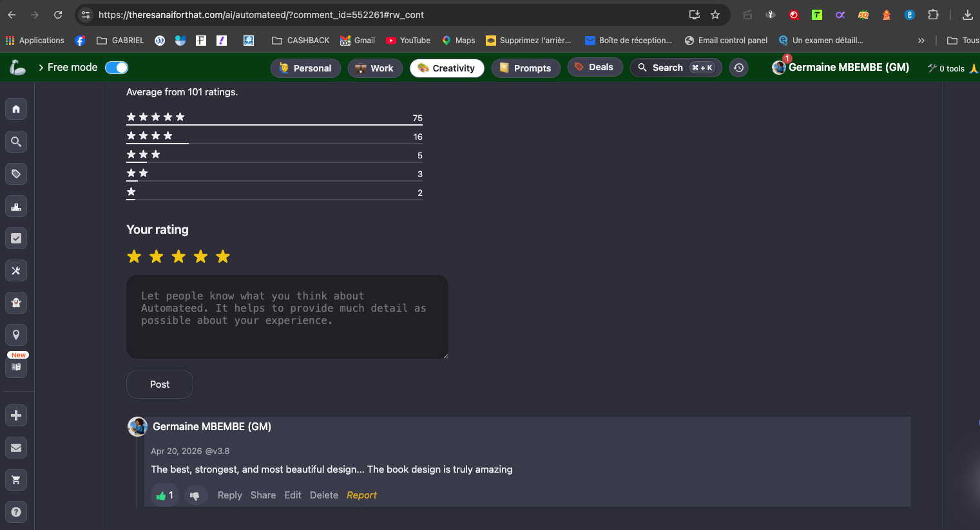Delete the comment
This screenshot has height=530, width=980.
pyautogui.click(x=324, y=495)
